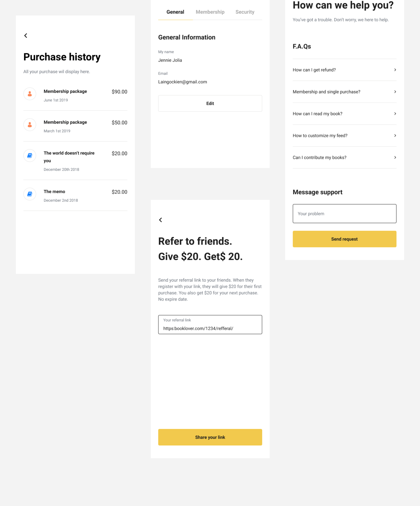Screen dimensions: 420x506
Task: Click blue book icon next to The memo
Action: (x=30, y=194)
